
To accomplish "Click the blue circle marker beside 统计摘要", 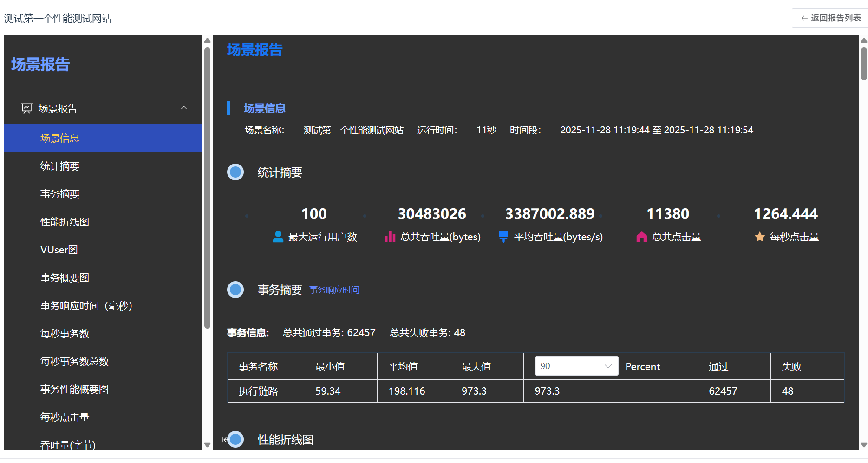I will click(x=235, y=172).
